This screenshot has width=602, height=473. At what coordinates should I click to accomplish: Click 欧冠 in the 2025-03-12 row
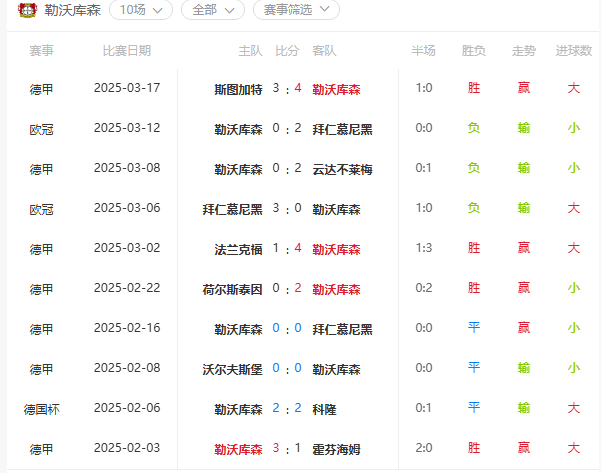click(x=41, y=129)
